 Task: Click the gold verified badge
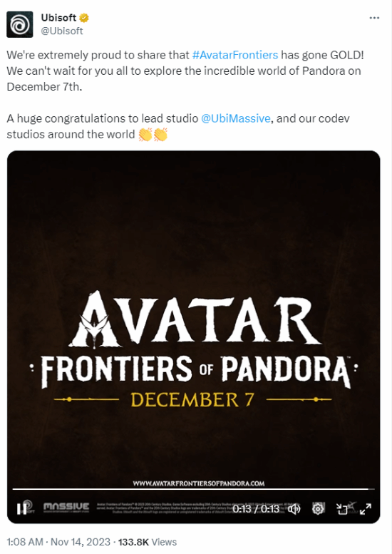click(x=84, y=17)
